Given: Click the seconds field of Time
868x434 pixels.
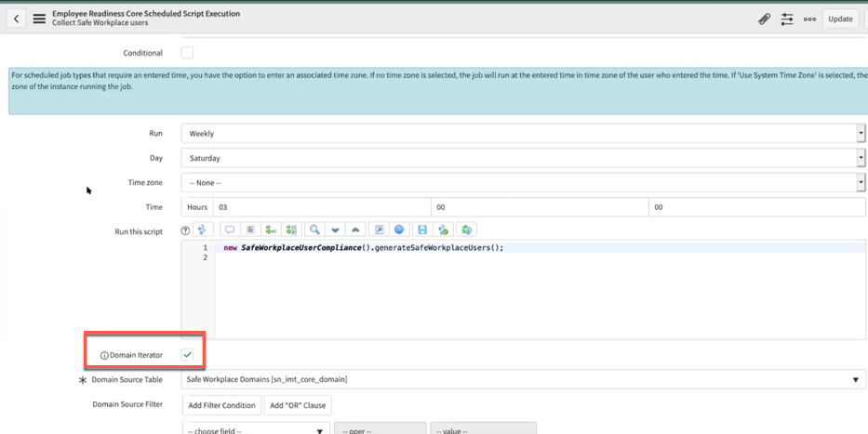Looking at the screenshot, I should (x=756, y=207).
